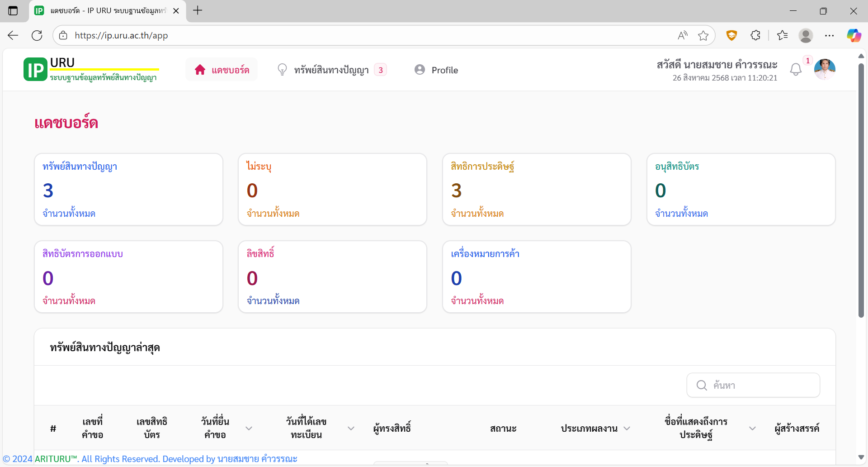Click the favorites star in the address bar
Viewport: 868px width, 467px height.
[x=703, y=35]
